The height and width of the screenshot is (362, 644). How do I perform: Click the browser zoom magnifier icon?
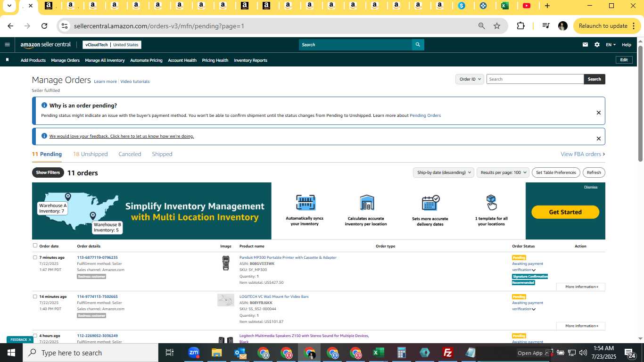pos(481,26)
